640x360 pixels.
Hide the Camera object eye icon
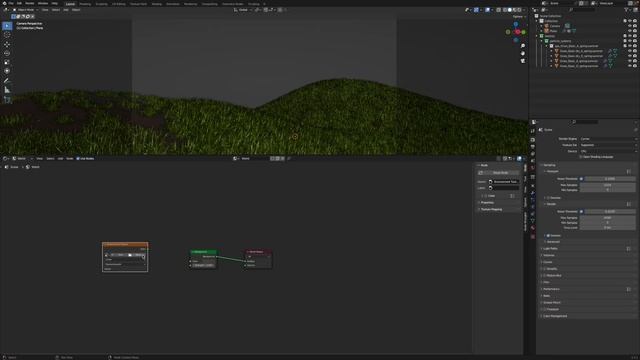pos(630,26)
